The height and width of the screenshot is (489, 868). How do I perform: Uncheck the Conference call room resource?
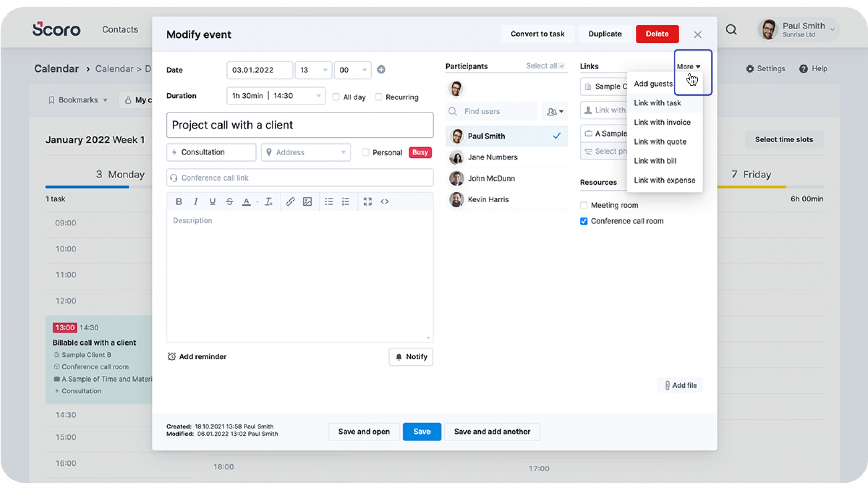(584, 221)
